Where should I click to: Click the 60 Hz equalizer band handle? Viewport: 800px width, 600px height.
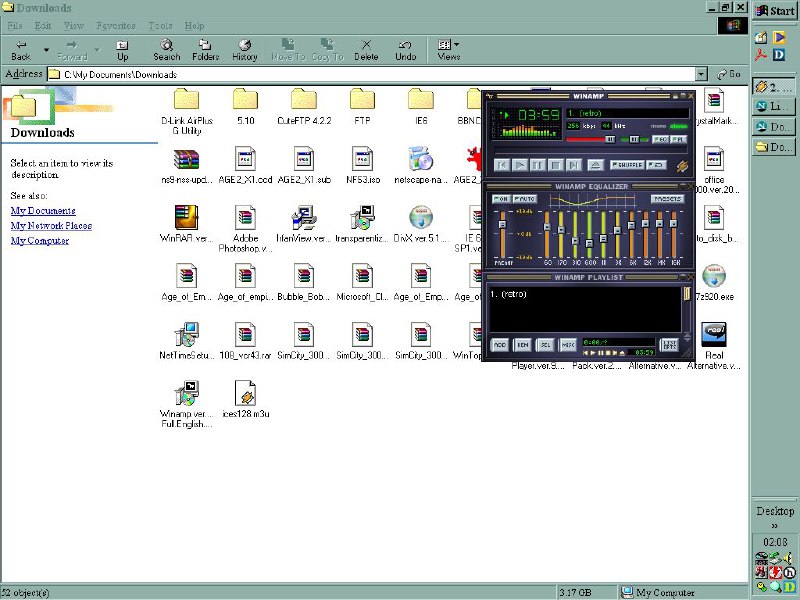coord(547,227)
